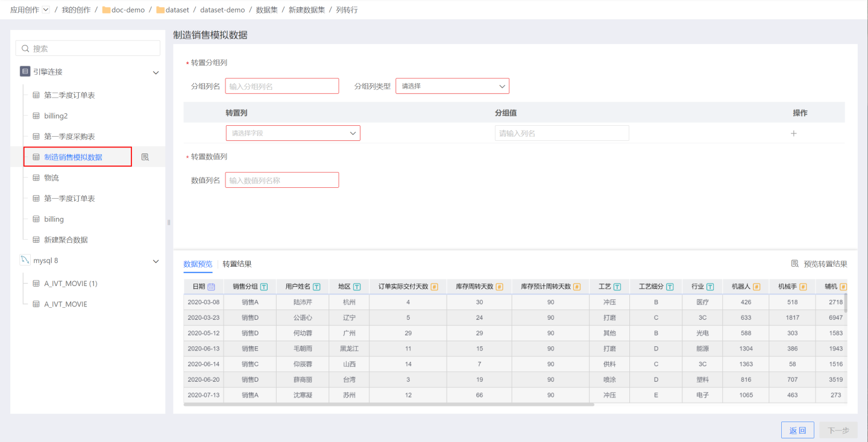Select the 数据预览 tab
This screenshot has width=868, height=442.
[x=198, y=264]
